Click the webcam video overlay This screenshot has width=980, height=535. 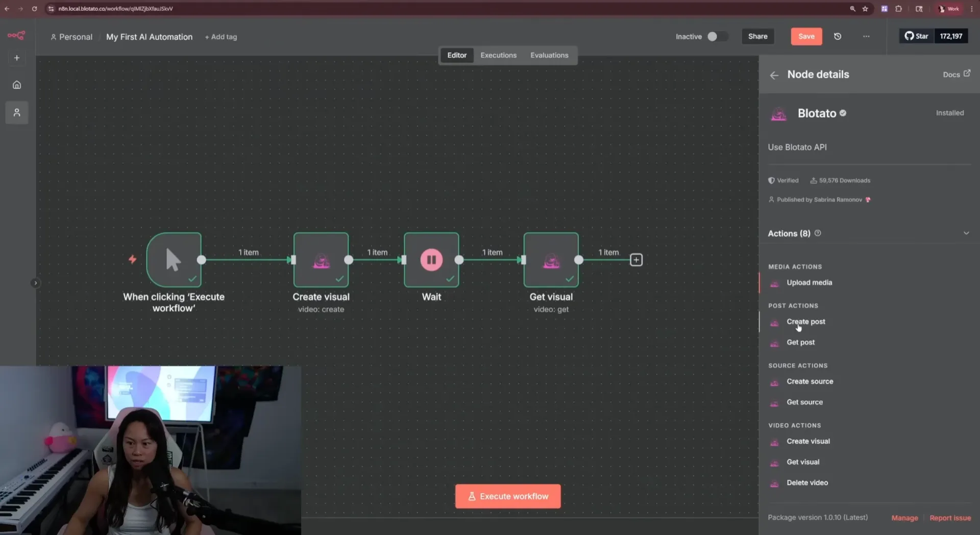[151, 450]
